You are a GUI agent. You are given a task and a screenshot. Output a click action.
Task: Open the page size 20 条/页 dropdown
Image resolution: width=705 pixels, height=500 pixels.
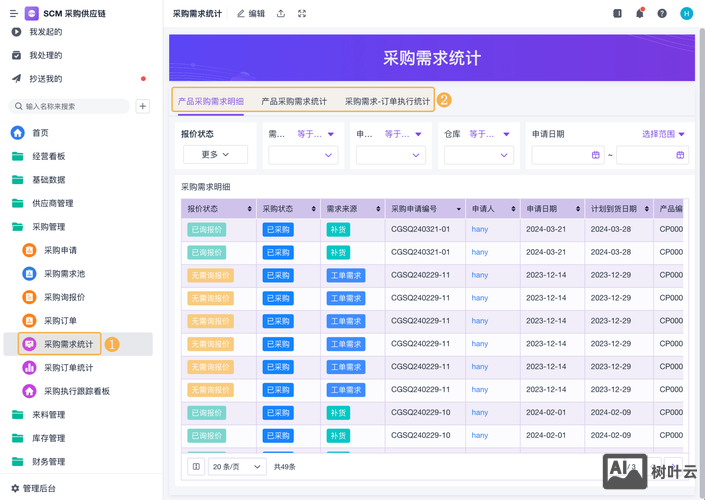[x=237, y=467]
